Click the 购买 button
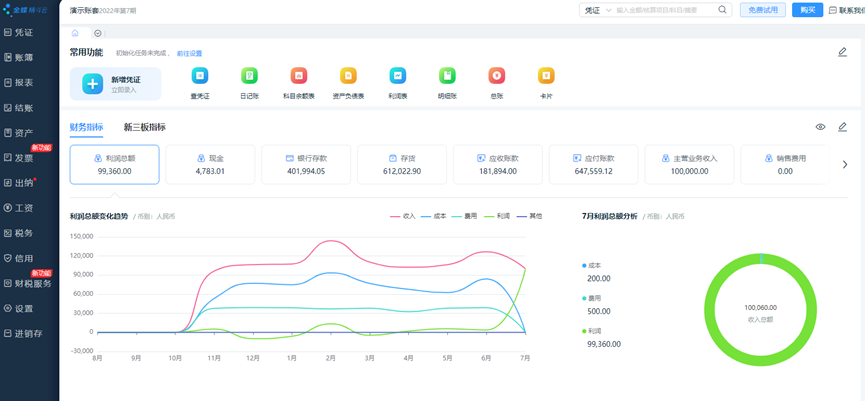Viewport: 865px width, 401px height. coord(808,10)
